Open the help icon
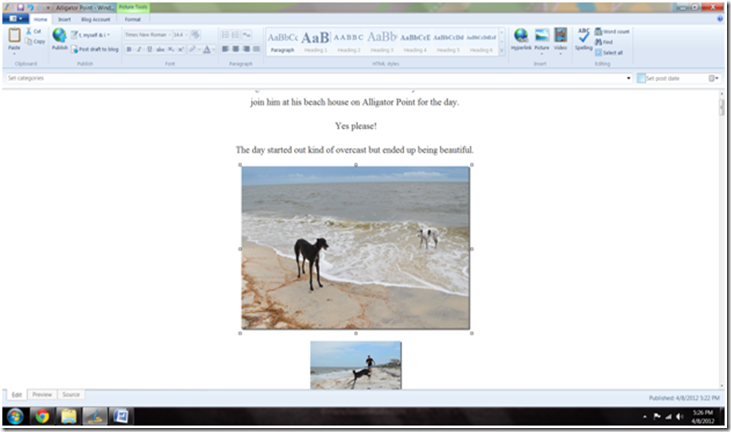The width and height of the screenshot is (731, 432). click(720, 19)
